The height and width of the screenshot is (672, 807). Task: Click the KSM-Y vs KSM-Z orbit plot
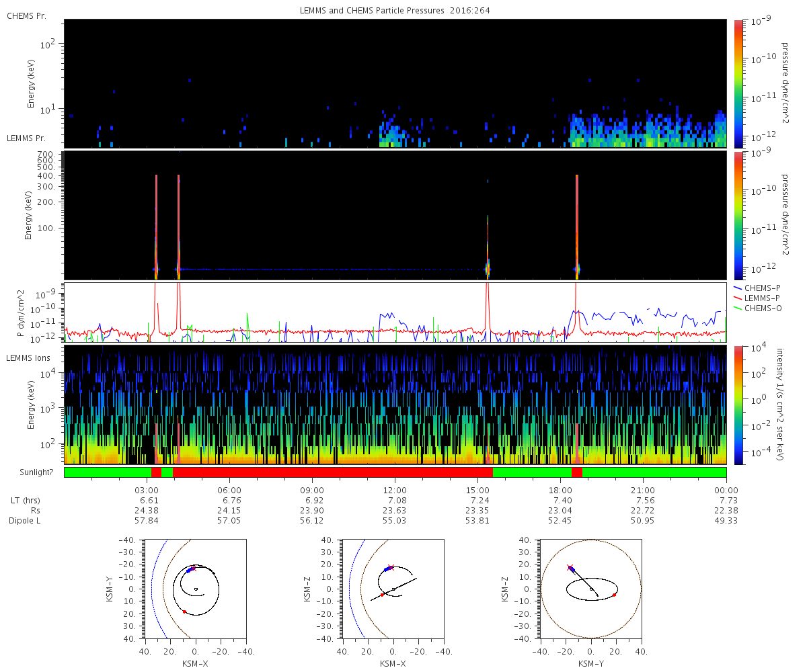click(590, 589)
